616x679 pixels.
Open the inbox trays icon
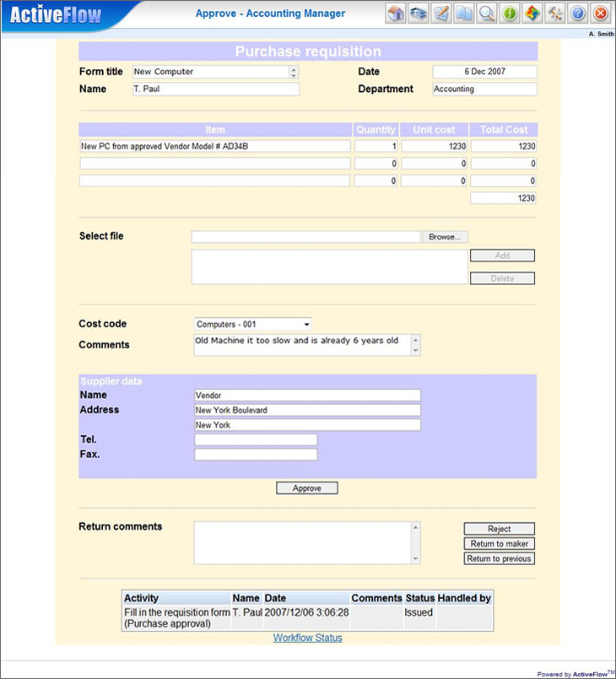[418, 13]
